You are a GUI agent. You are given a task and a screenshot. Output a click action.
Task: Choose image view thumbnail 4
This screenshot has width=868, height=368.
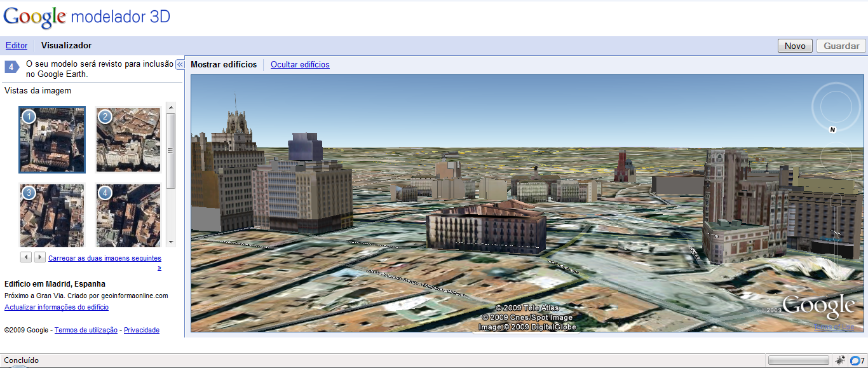(x=128, y=215)
